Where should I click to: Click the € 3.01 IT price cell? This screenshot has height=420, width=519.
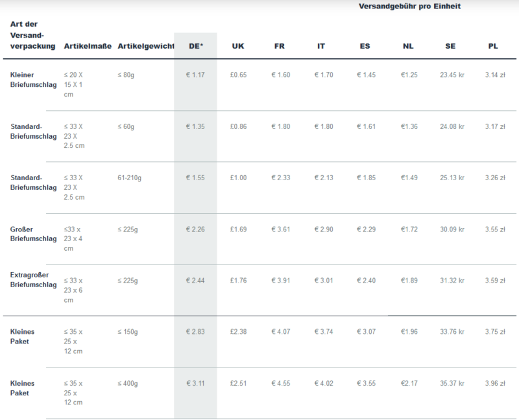[324, 281]
